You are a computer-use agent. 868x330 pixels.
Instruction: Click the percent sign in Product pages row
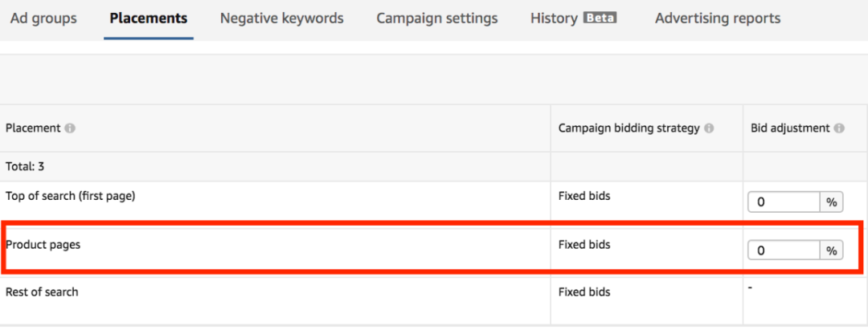click(832, 251)
